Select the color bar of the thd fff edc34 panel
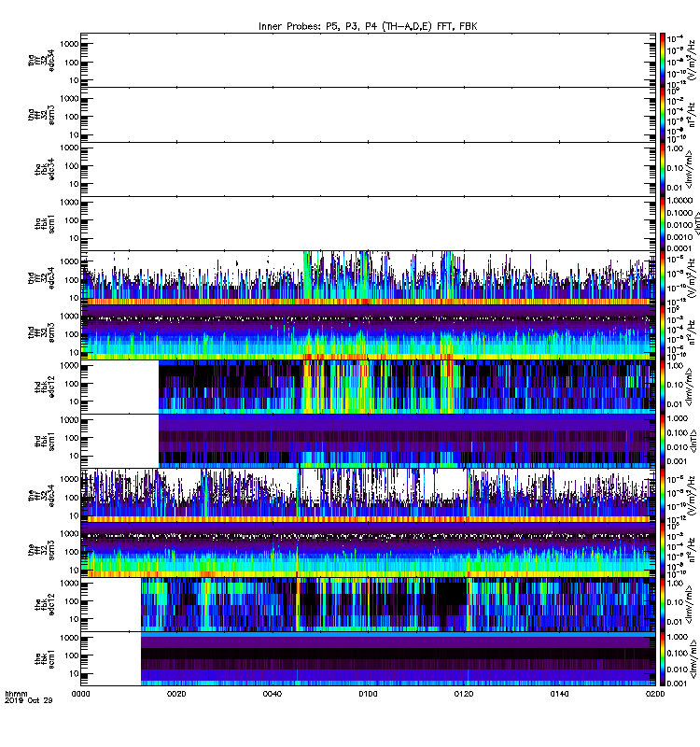700x747 pixels. click(663, 277)
